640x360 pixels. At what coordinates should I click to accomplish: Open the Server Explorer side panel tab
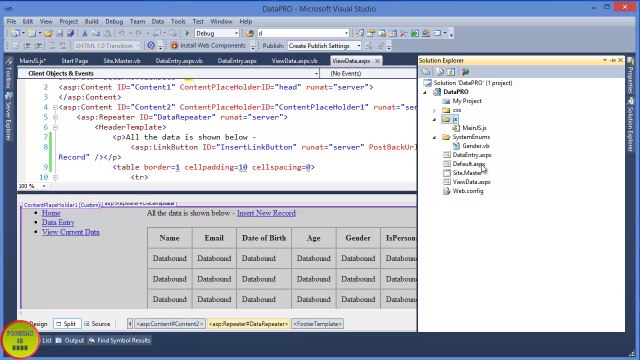click(x=8, y=117)
